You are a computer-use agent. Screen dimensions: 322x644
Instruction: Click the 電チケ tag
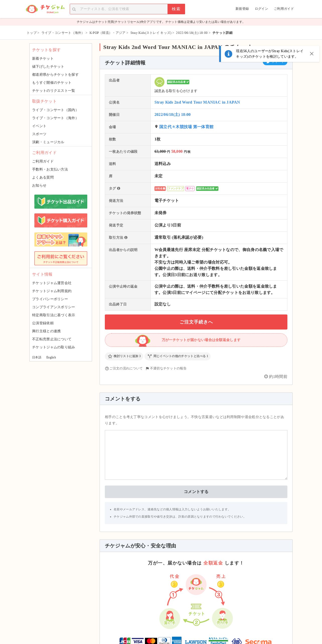coord(190,189)
